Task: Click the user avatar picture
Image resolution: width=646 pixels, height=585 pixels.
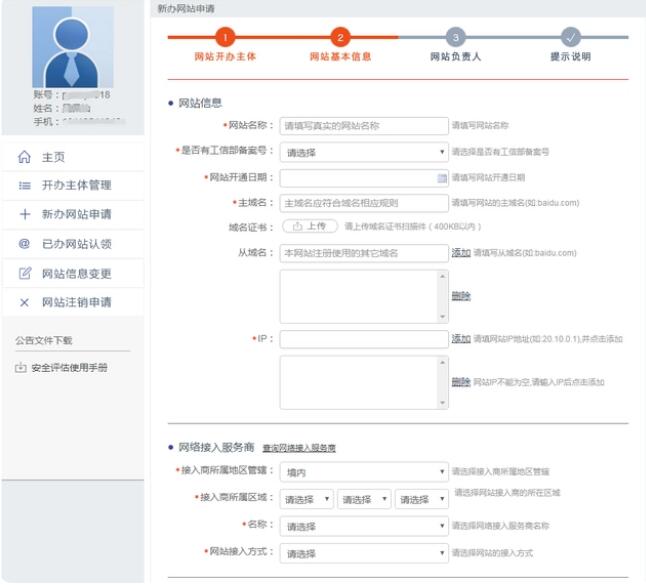Action: coord(73,47)
